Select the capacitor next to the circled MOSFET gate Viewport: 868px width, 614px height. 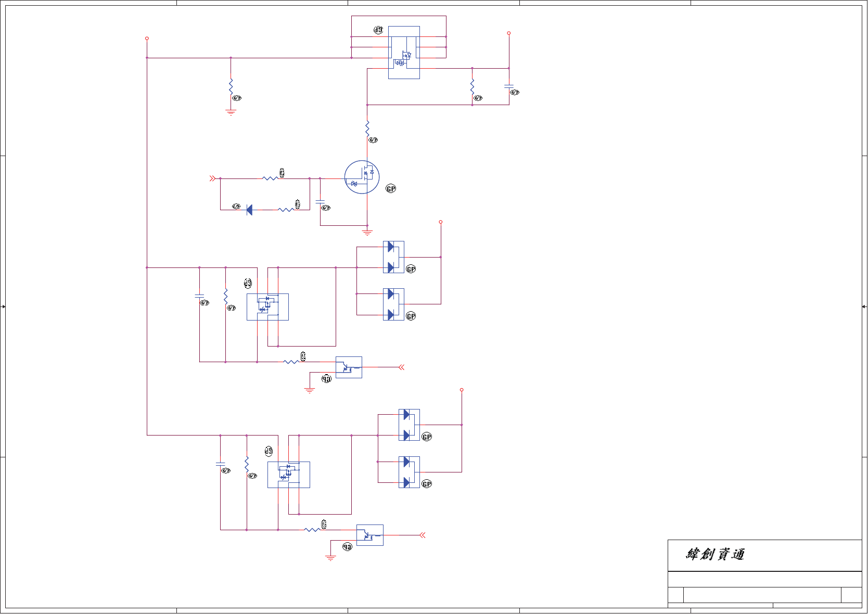(x=320, y=202)
